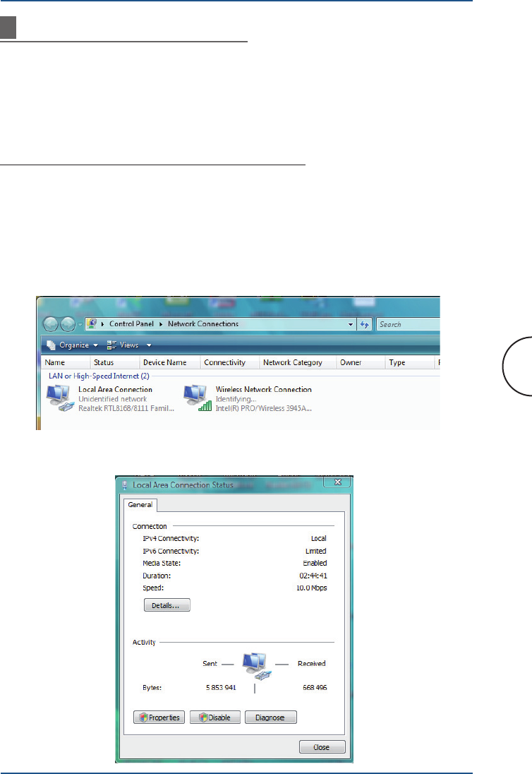The width and height of the screenshot is (532, 774).
Task: Sort by Status column header
Action: tap(115, 362)
